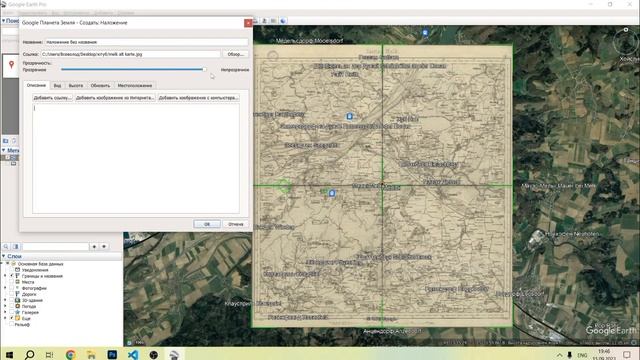Image resolution: width=640 pixels, height=360 pixels.
Task: Click the up arrow button above Layers
Action: [94, 247]
